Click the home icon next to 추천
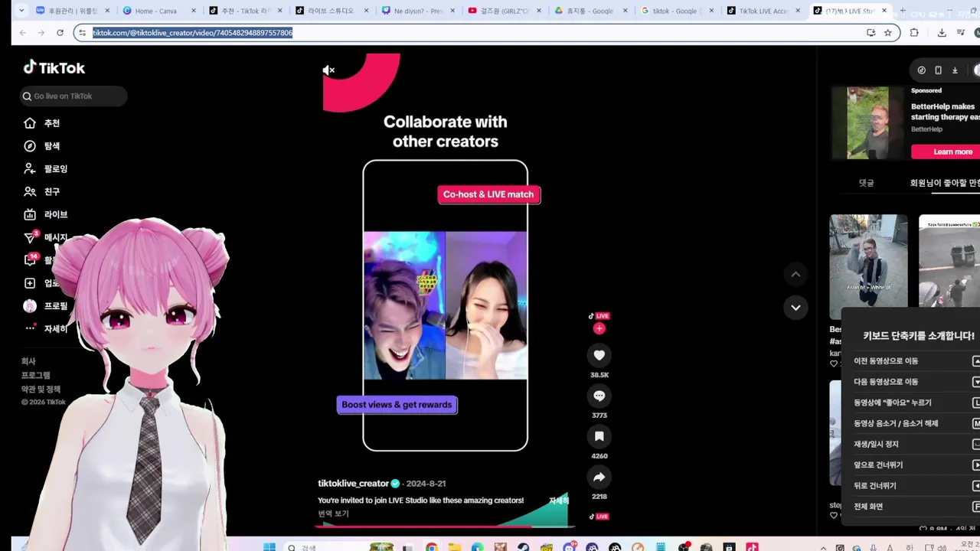Screen dimensions: 980x551 [30, 123]
